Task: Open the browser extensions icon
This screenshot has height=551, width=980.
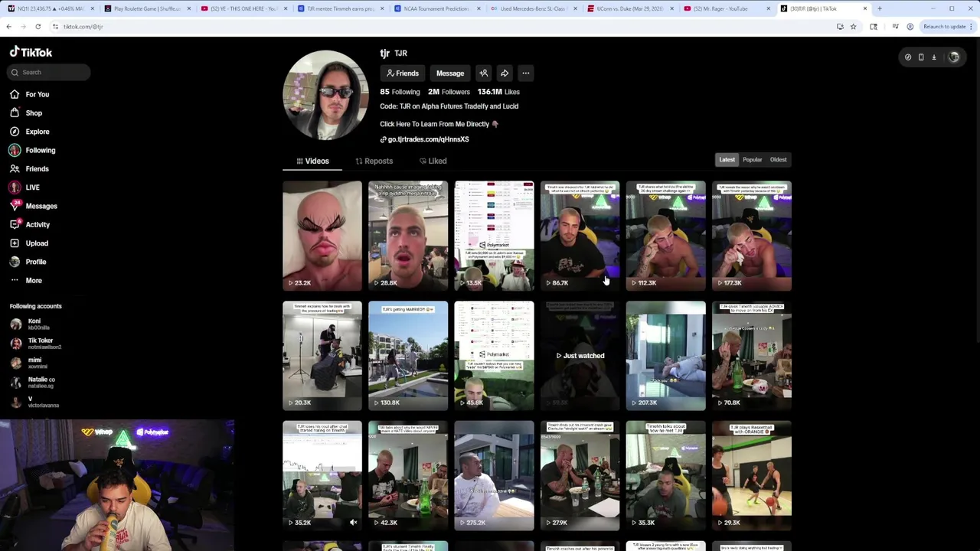Action: point(874,27)
